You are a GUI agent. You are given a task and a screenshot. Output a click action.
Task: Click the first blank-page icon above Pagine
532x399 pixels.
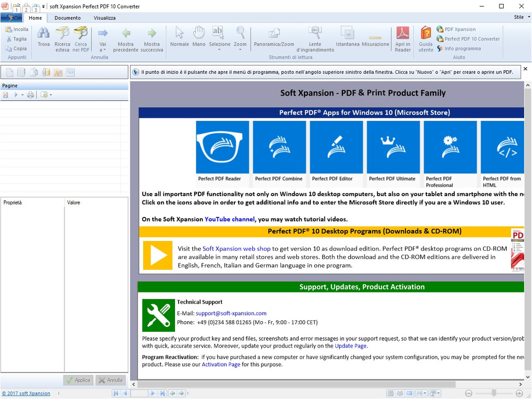point(9,72)
